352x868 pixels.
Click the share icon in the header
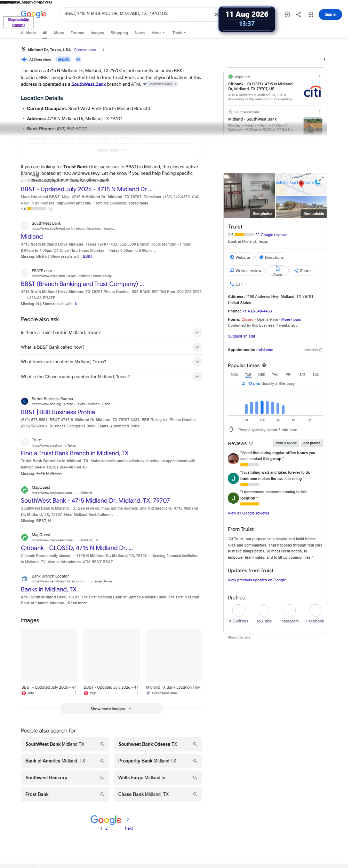[x=299, y=14]
